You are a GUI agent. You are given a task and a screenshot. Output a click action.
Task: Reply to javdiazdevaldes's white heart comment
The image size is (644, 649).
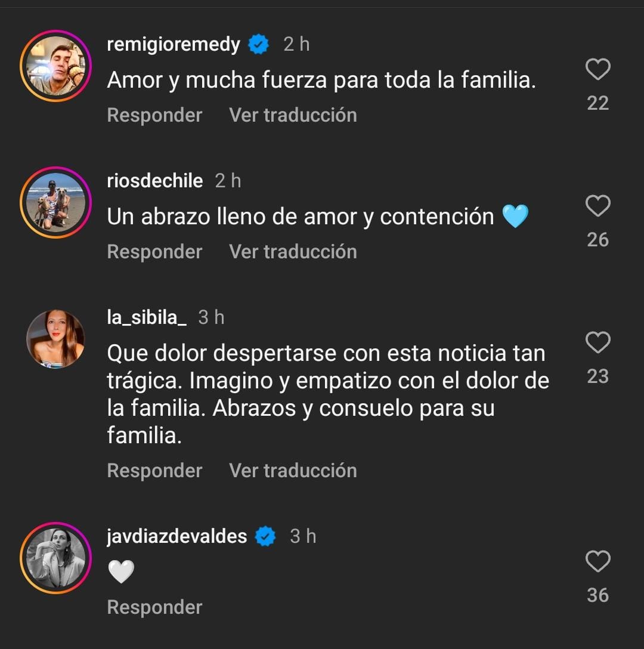click(154, 607)
